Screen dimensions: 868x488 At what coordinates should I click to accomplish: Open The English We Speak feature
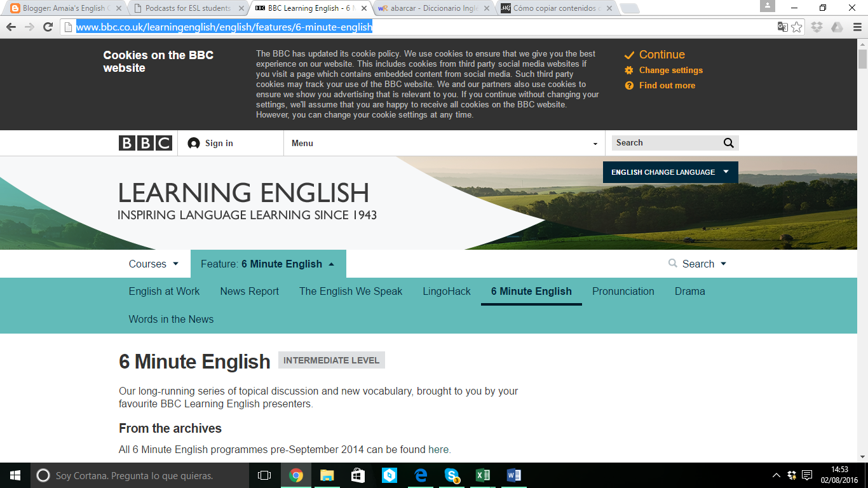351,291
